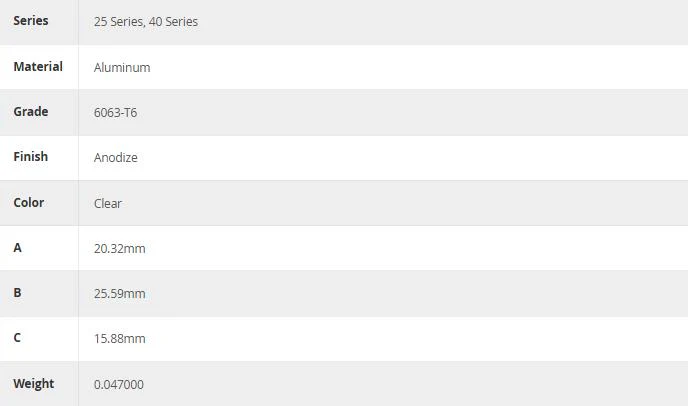The width and height of the screenshot is (688, 406).
Task: Select the 15.88mm value
Action: pos(119,339)
